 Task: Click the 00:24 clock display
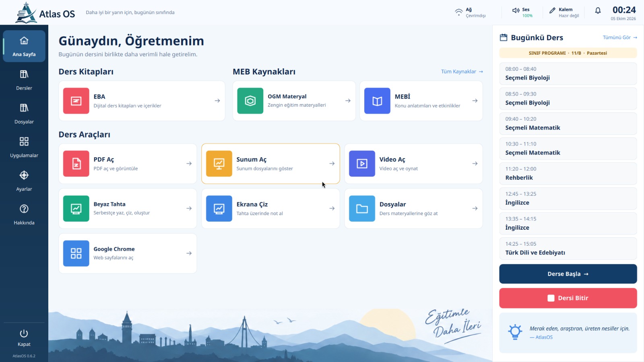[x=624, y=10]
